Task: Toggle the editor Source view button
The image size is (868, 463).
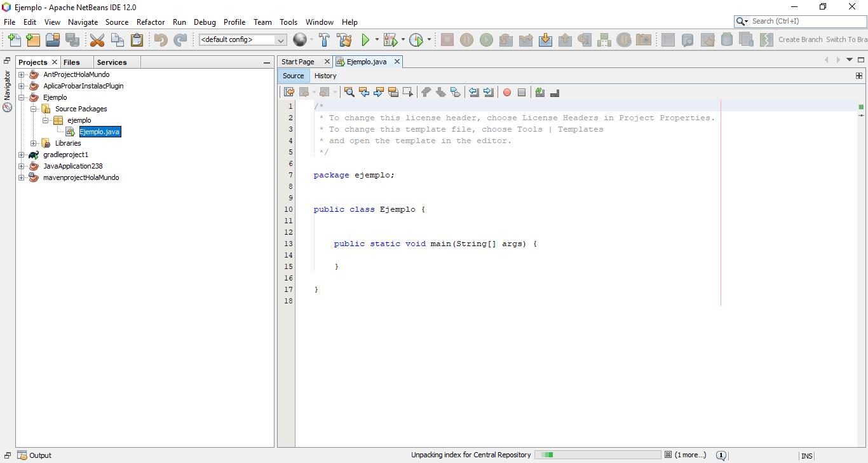Action: pyautogui.click(x=294, y=76)
